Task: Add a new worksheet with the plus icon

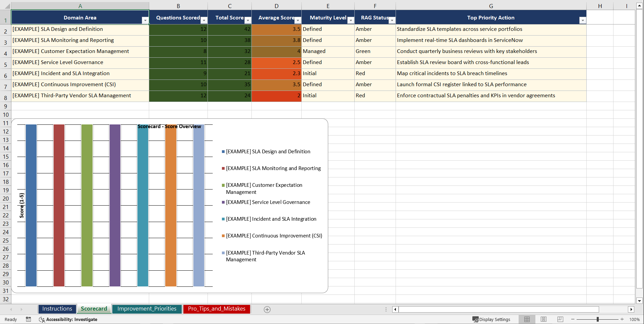Action: 267,309
